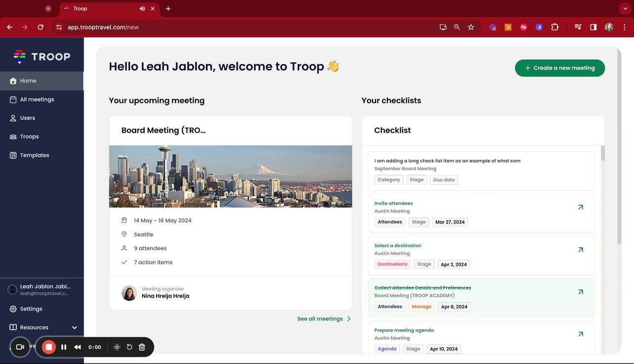Screen dimensions: 634x364
Task: Open the tab search dropdown arrow
Action: click(625, 8)
